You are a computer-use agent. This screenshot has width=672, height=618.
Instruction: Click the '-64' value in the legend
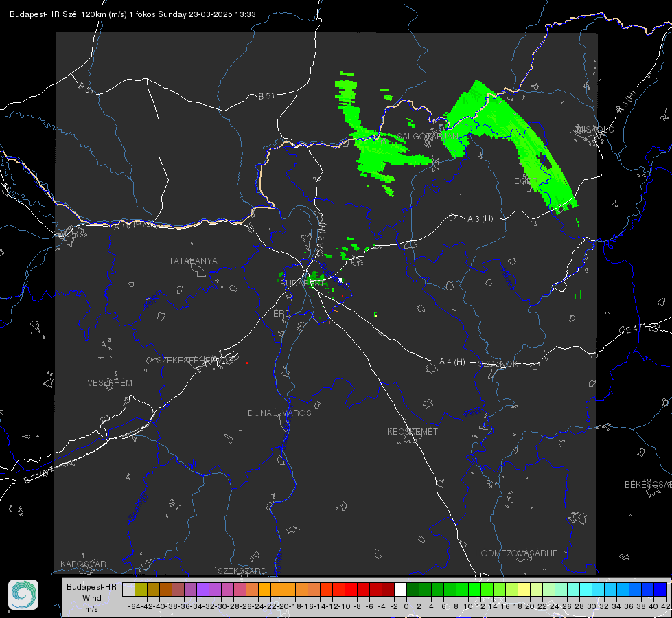coord(134,606)
